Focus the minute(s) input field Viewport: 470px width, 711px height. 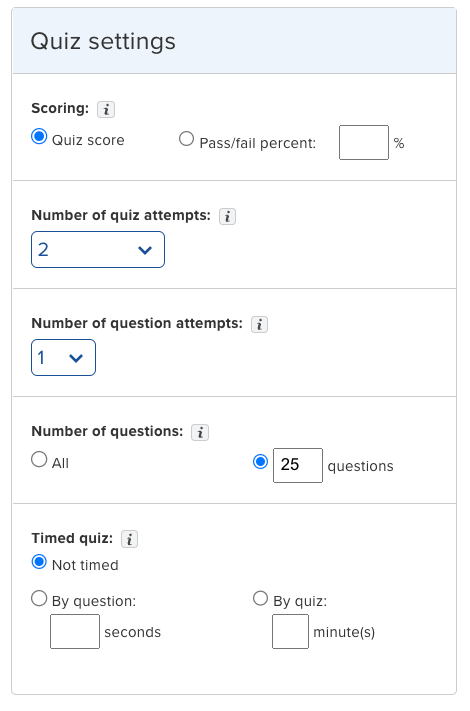coord(291,631)
